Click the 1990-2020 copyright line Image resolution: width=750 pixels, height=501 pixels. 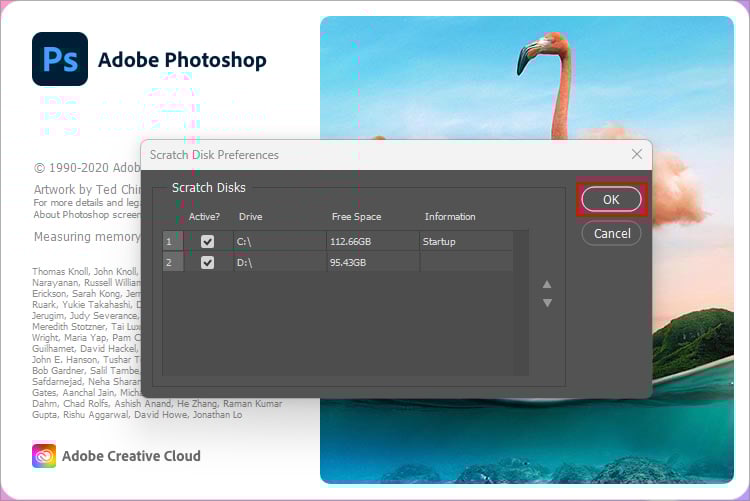pos(87,168)
